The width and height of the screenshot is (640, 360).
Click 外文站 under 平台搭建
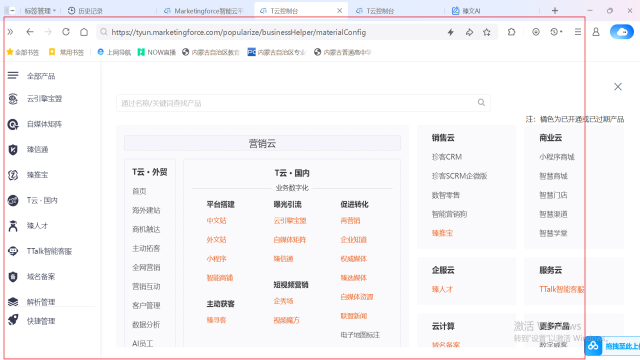(x=216, y=240)
